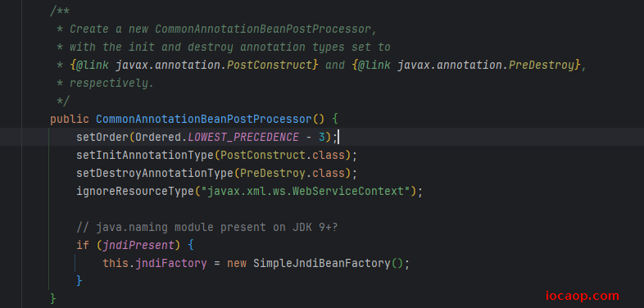The width and height of the screenshot is (644, 308).
Task: Click the "javax.xml.ws.WebServiceContext" string literal
Action: pos(306,192)
